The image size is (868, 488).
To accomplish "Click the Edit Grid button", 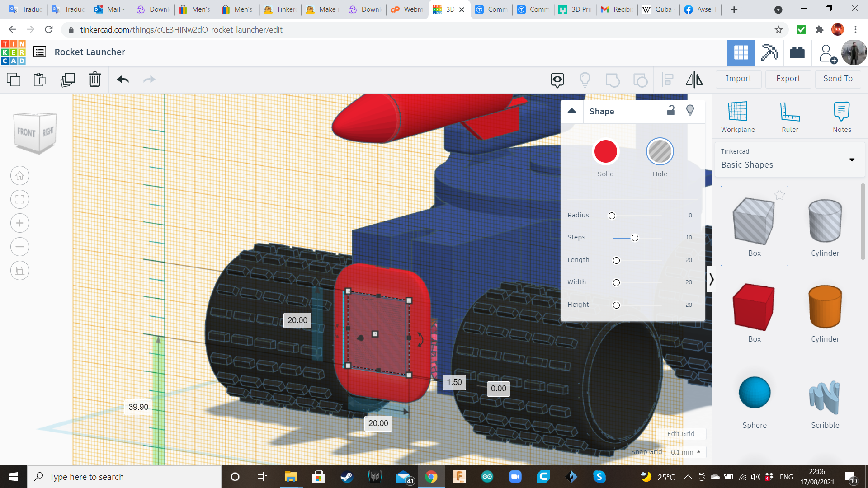I will pos(680,434).
